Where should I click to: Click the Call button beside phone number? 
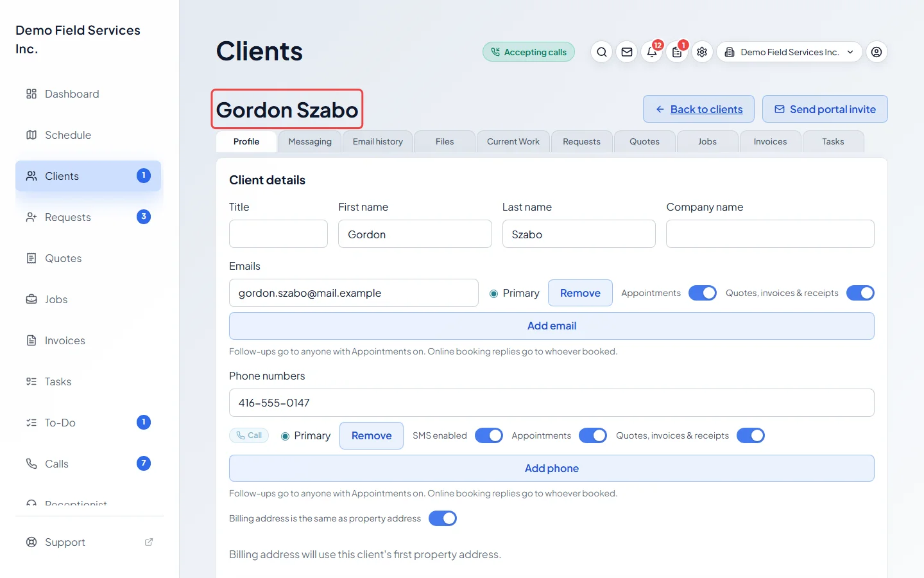click(249, 435)
